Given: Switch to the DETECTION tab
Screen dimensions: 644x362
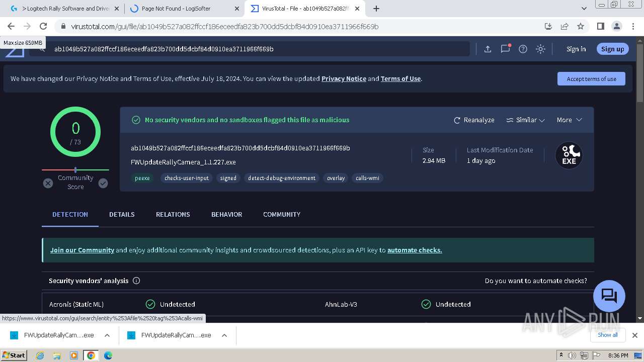Looking at the screenshot, I should tap(70, 214).
